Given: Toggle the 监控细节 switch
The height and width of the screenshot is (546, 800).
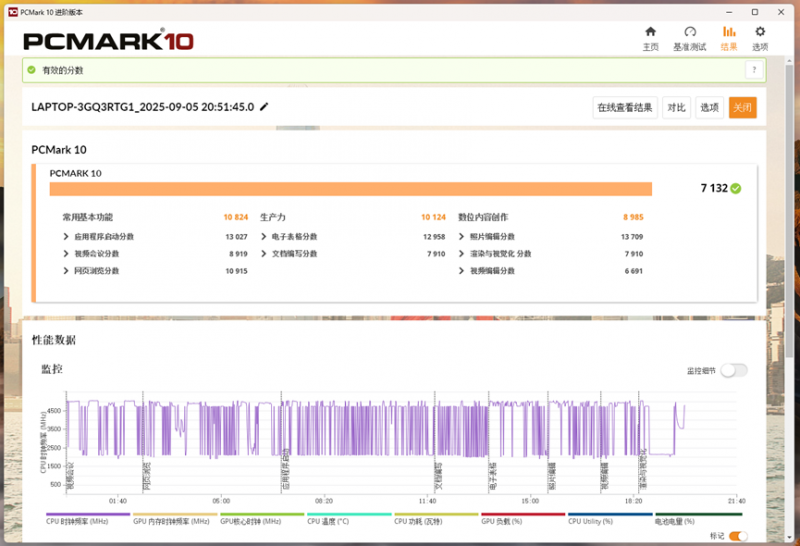Looking at the screenshot, I should [x=733, y=370].
